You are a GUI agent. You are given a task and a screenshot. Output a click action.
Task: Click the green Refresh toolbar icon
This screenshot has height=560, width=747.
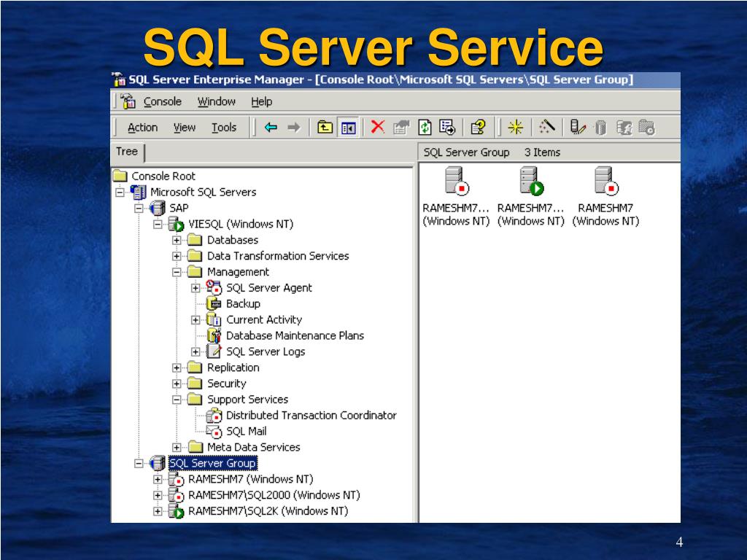[x=425, y=127]
